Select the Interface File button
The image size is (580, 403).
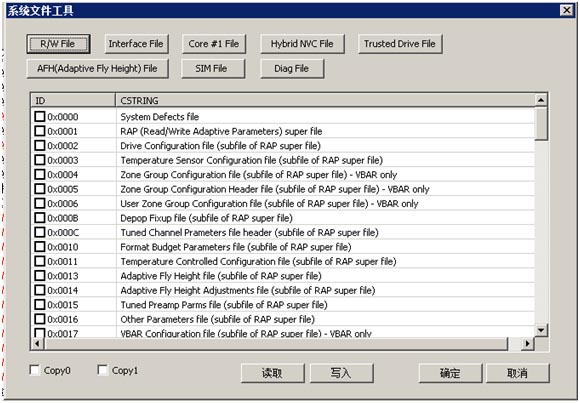pyautogui.click(x=136, y=44)
